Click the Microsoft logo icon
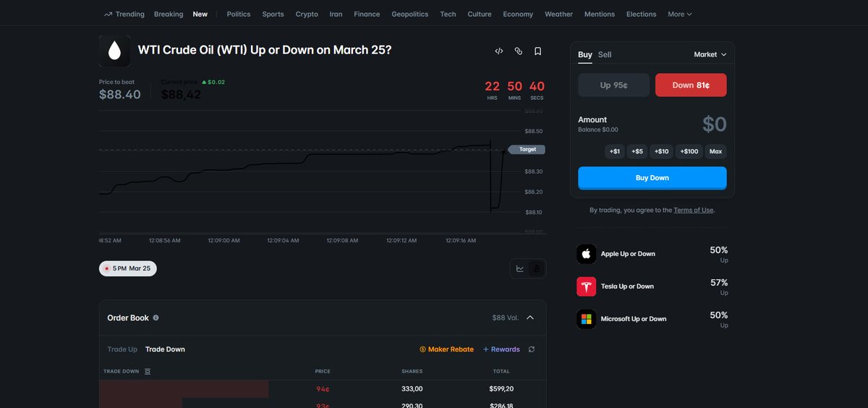Image resolution: width=868 pixels, height=408 pixels. 587,319
